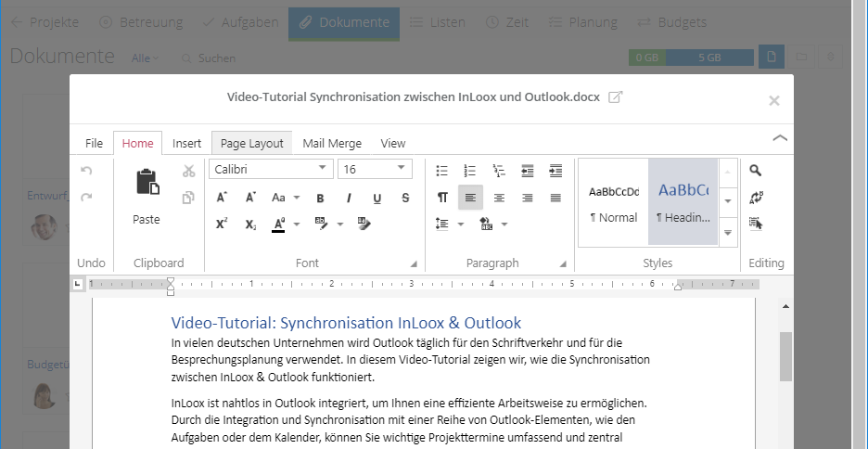Center align the paragraph
The image size is (868, 449).
499,198
